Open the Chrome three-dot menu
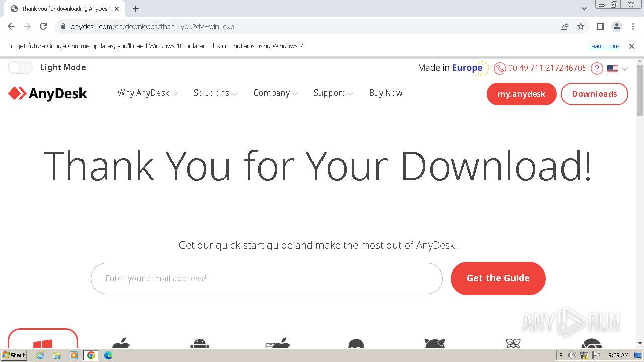644x362 pixels. [x=633, y=27]
